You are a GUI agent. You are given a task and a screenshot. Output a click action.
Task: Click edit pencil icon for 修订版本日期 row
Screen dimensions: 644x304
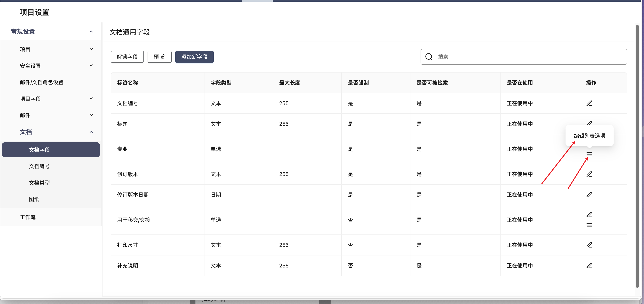[x=589, y=195]
